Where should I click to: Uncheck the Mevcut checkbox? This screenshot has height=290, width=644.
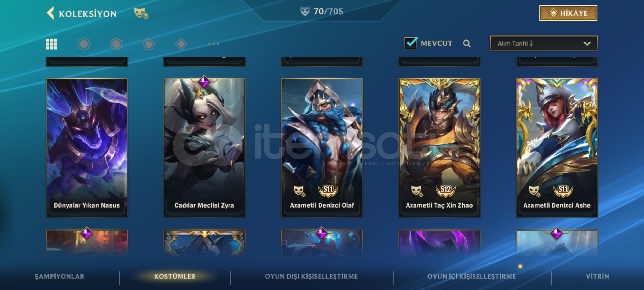(411, 43)
